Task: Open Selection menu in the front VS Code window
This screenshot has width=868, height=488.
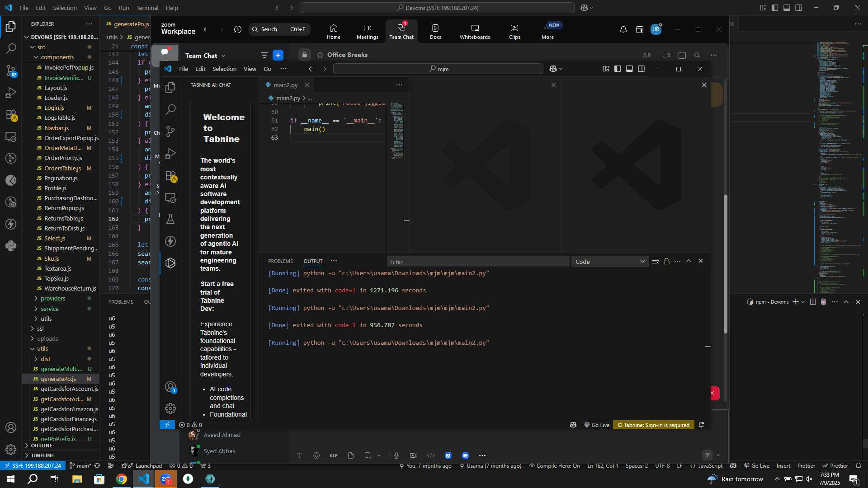Action: (224, 69)
